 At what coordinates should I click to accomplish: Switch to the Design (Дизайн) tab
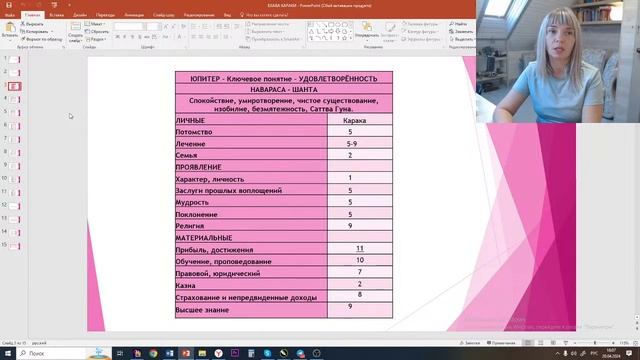point(80,15)
